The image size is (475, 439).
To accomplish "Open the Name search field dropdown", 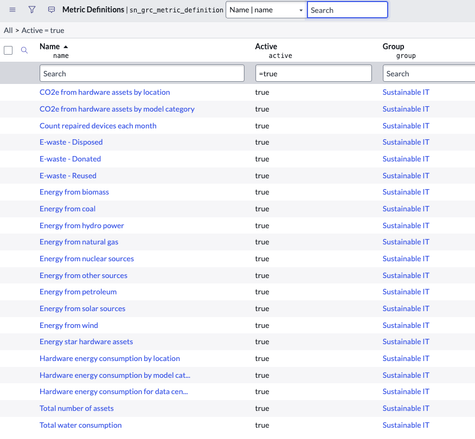I will tap(266, 10).
